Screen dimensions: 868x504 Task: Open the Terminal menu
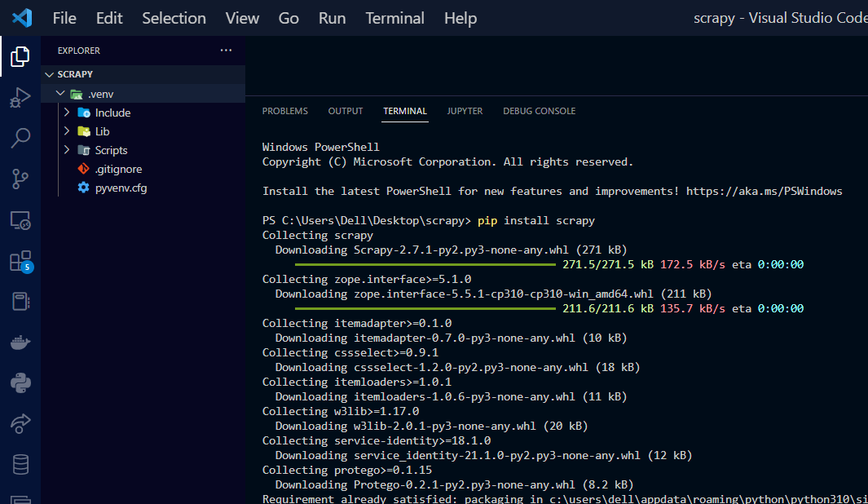(x=394, y=18)
